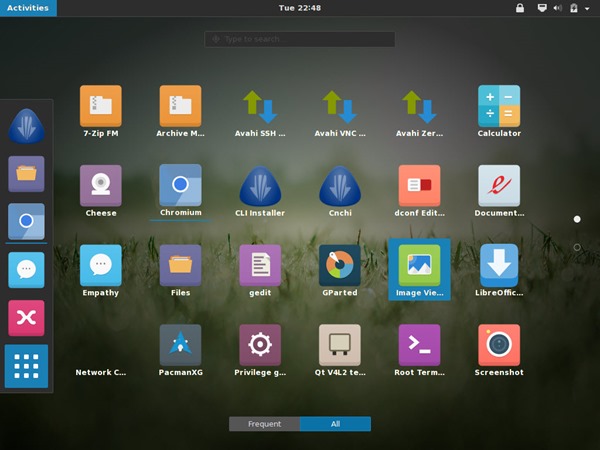Go to second app page indicator
Screen dimensions: 600x450
coord(577,248)
